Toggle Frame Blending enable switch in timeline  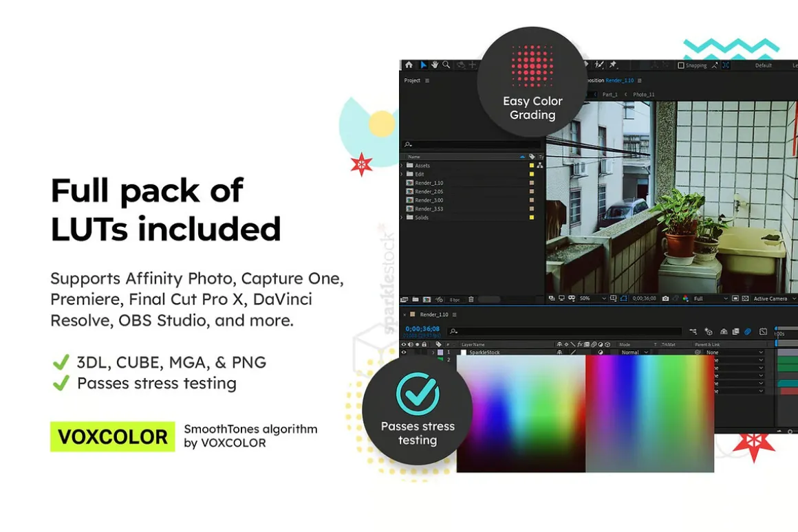(735, 331)
